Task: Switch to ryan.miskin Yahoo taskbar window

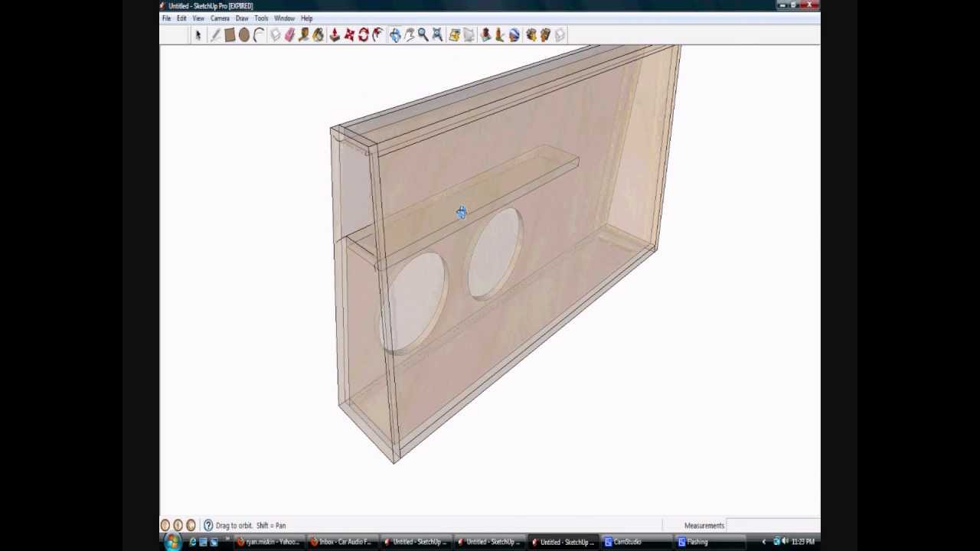Action: tap(269, 542)
